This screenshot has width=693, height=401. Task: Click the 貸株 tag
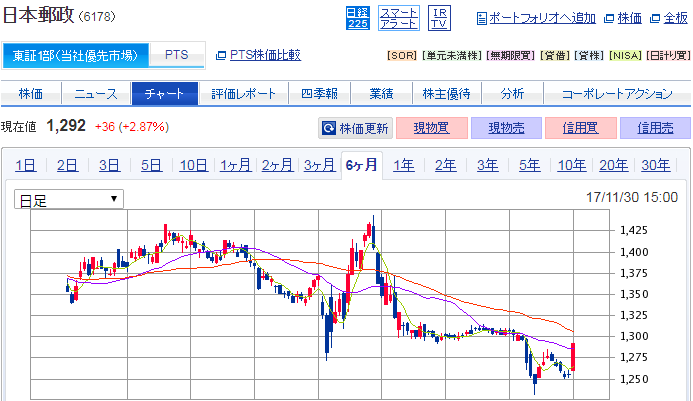(589, 56)
